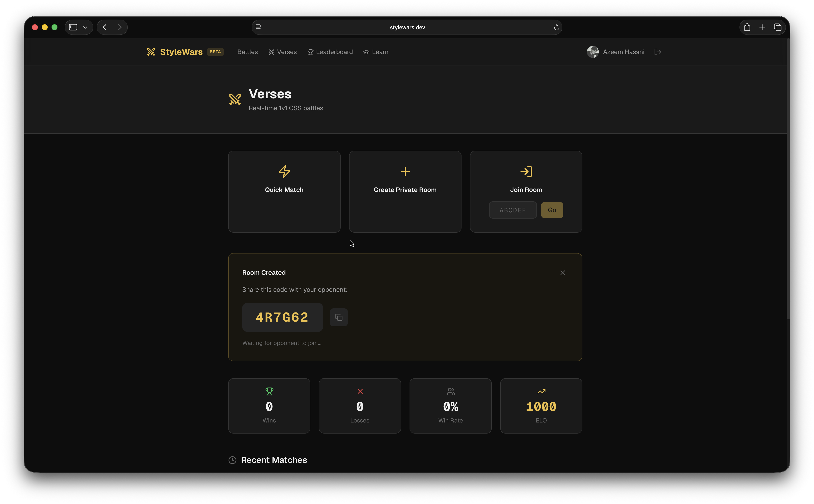This screenshot has height=504, width=814.
Task: Click Create Private Room card
Action: [405, 191]
